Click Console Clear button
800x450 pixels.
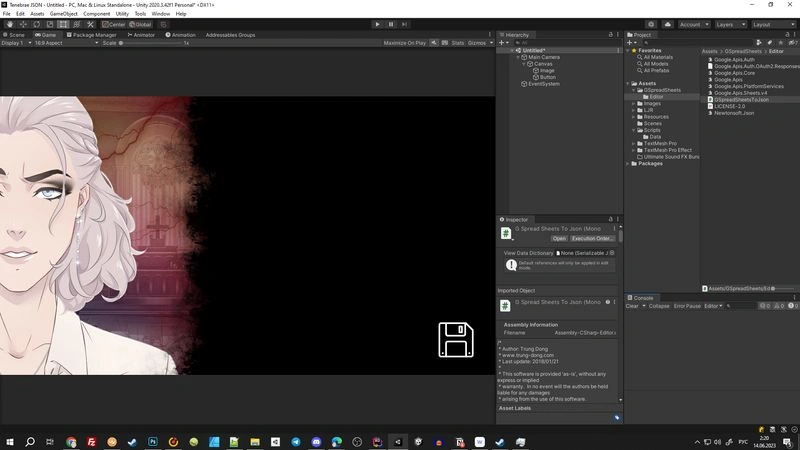632,306
